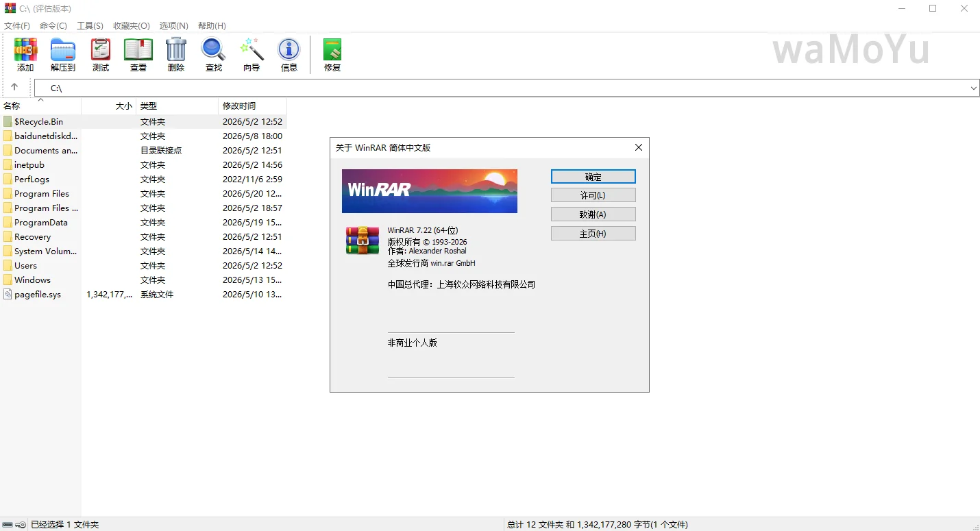Close the About WinRAR dialog with X
The image size is (980, 531).
point(638,147)
